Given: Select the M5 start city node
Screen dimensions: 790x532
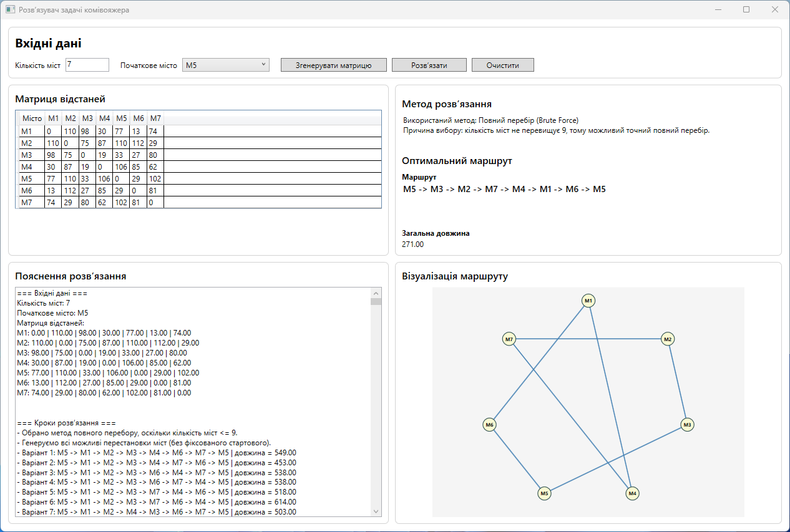Looking at the screenshot, I should click(x=545, y=493).
